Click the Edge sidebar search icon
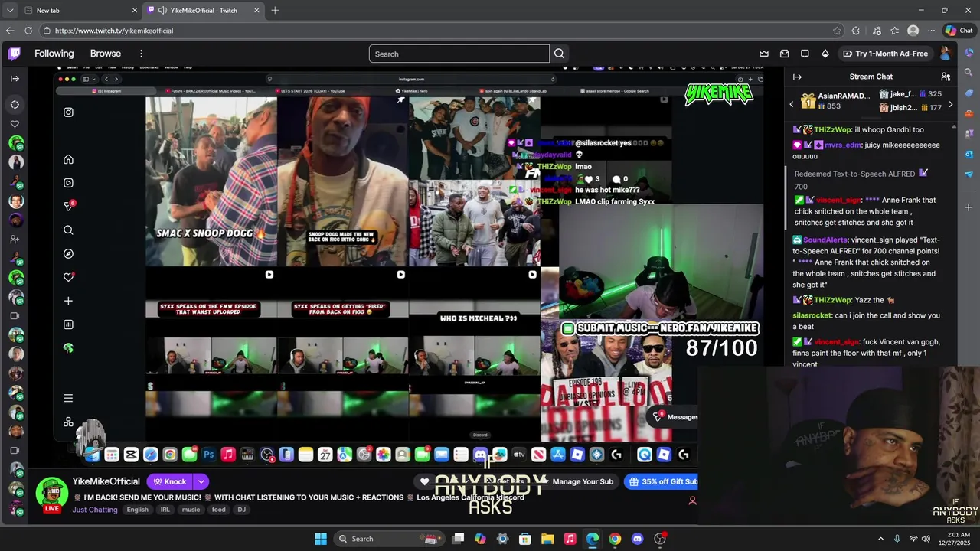Screen dimensions: 980x551 (969, 72)
